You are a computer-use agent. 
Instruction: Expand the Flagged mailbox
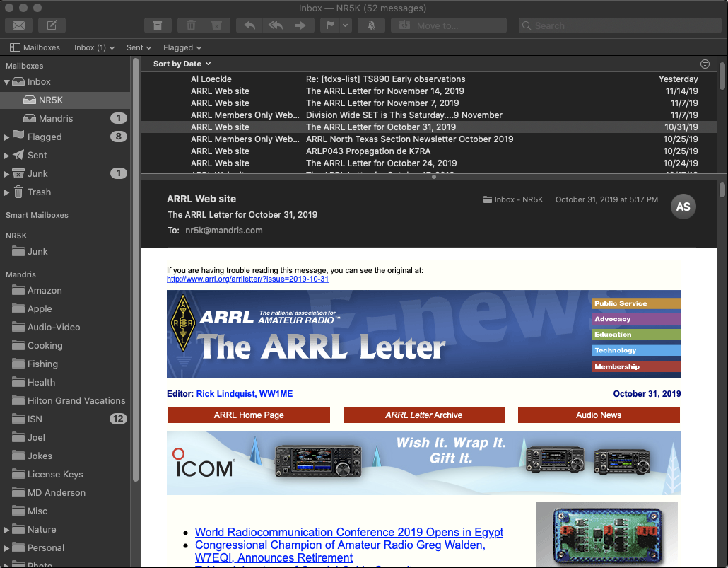click(x=6, y=137)
